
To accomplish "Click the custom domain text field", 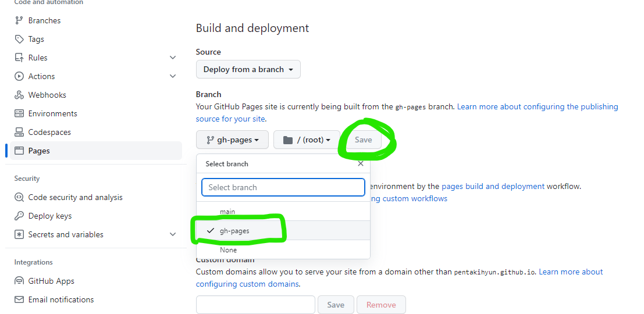I will pyautogui.click(x=255, y=305).
